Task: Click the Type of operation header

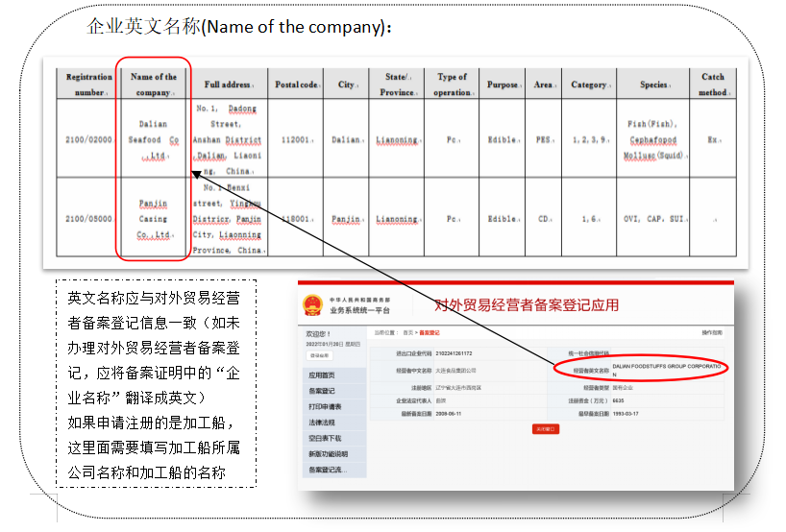Action: (x=453, y=85)
